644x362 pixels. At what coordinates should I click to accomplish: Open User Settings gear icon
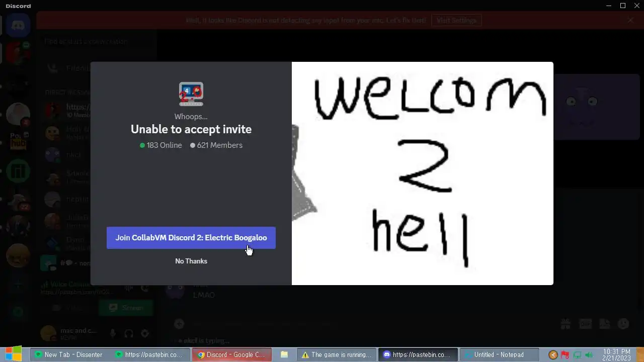145,333
